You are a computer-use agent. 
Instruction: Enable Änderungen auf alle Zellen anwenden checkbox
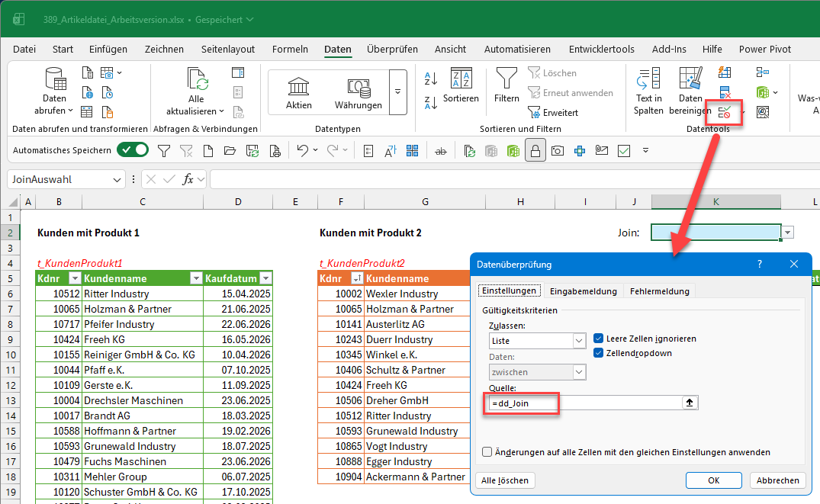[487, 451]
